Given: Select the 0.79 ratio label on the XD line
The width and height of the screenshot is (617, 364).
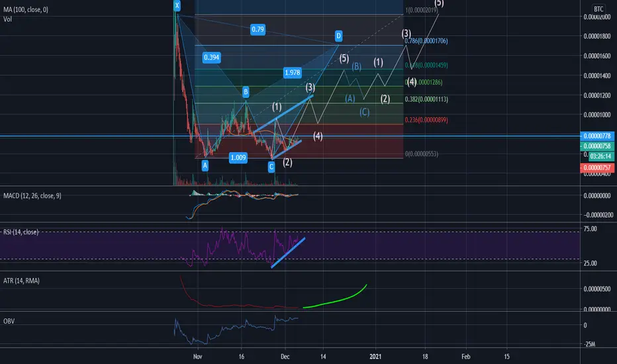Looking at the screenshot, I should pos(258,30).
